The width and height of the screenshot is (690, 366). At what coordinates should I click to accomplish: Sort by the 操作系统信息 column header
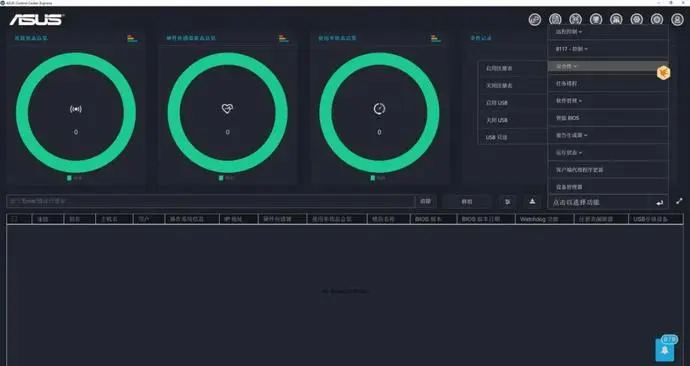[x=191, y=219]
